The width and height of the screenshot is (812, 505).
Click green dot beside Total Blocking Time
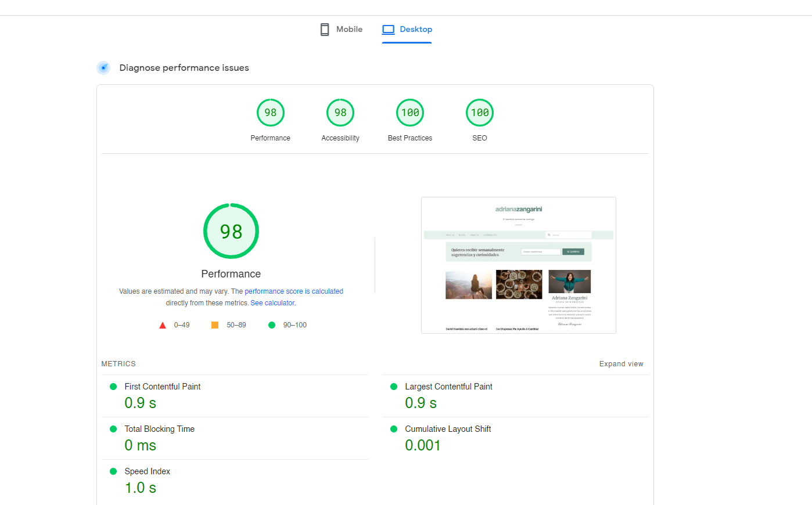click(x=113, y=429)
